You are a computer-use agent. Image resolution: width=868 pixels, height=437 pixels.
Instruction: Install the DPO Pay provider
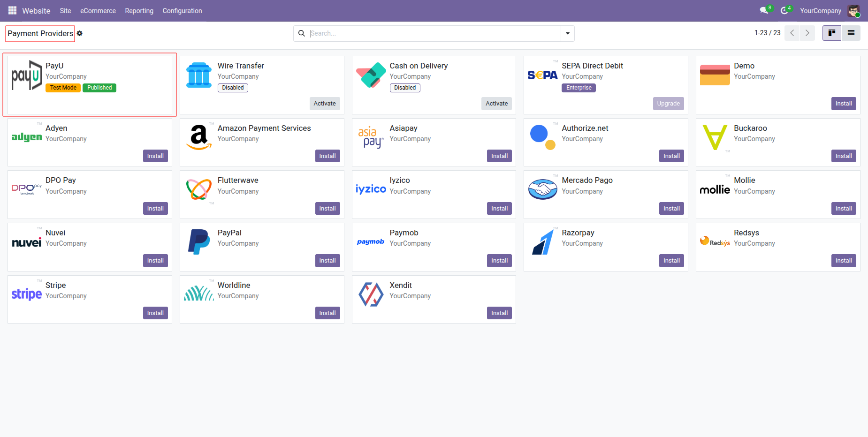tap(155, 209)
